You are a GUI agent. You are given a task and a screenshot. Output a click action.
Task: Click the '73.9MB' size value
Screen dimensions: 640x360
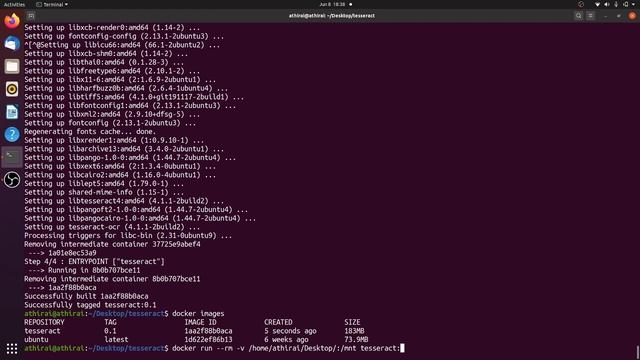click(x=356, y=340)
